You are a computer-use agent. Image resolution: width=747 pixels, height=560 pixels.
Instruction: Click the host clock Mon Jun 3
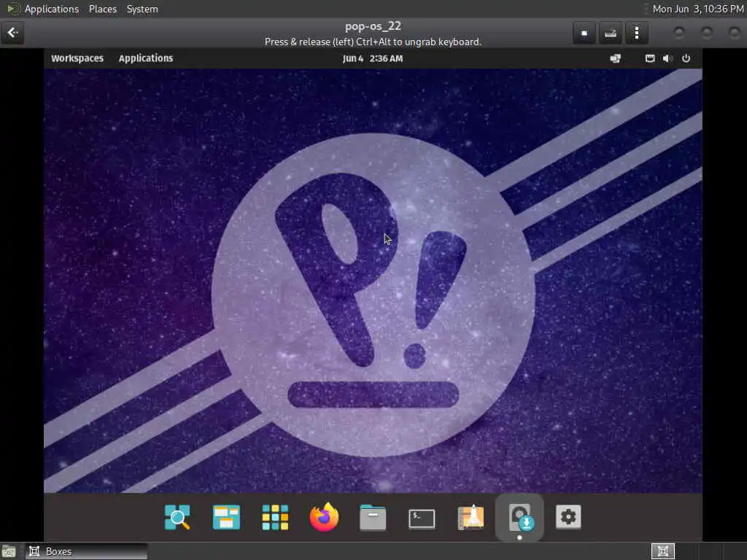tap(698, 9)
